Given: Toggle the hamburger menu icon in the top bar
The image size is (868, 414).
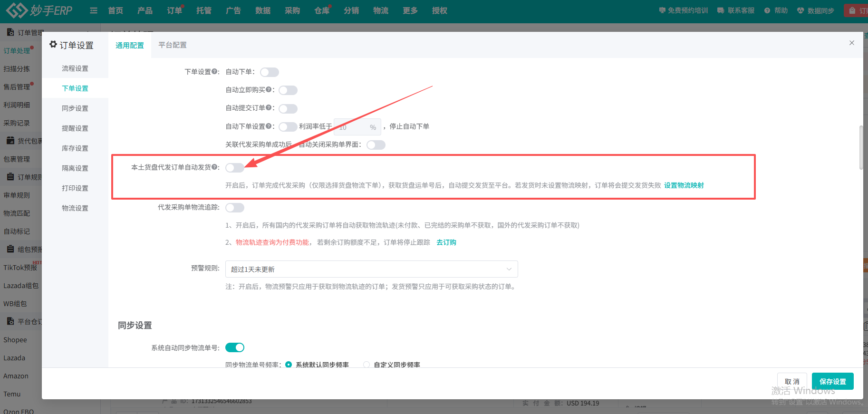Looking at the screenshot, I should click(x=93, y=10).
